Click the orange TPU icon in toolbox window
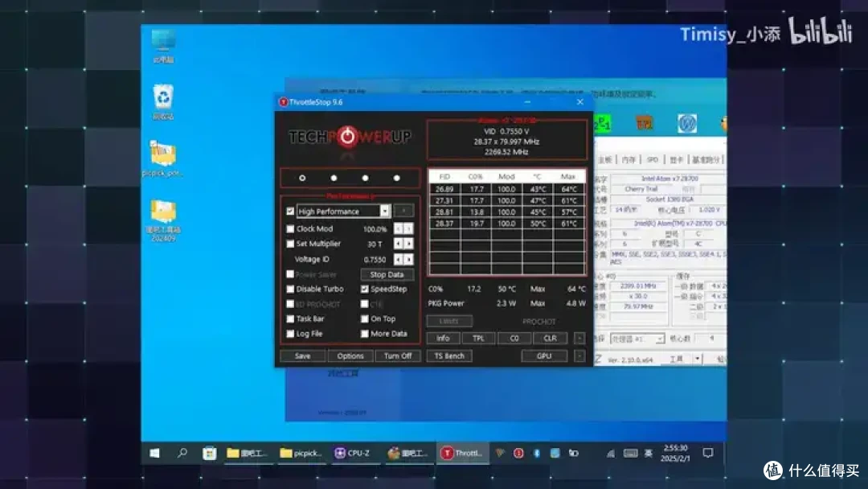This screenshot has height=489, width=868. [x=645, y=124]
